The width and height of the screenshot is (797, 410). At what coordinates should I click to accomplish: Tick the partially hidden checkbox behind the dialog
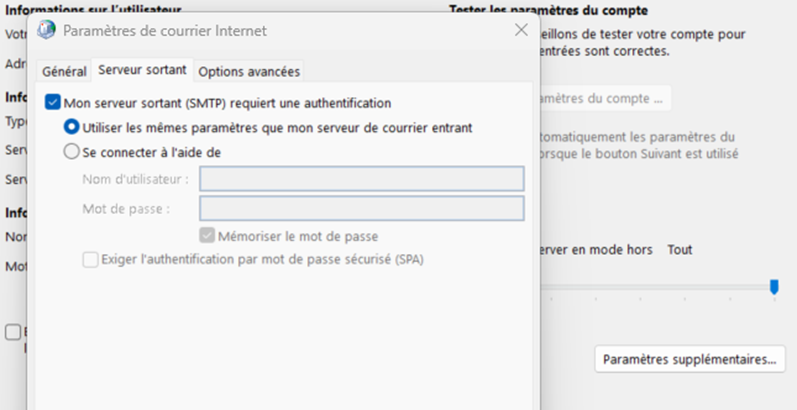[x=12, y=332]
